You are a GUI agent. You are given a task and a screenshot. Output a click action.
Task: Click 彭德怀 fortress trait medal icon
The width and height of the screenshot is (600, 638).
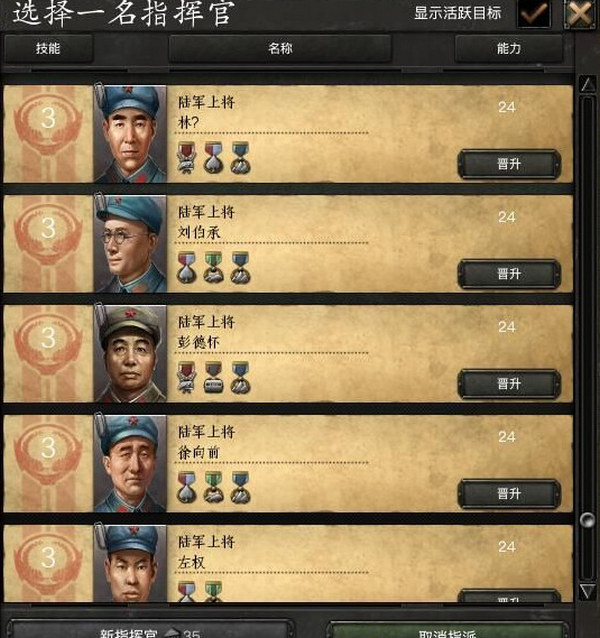point(213,378)
